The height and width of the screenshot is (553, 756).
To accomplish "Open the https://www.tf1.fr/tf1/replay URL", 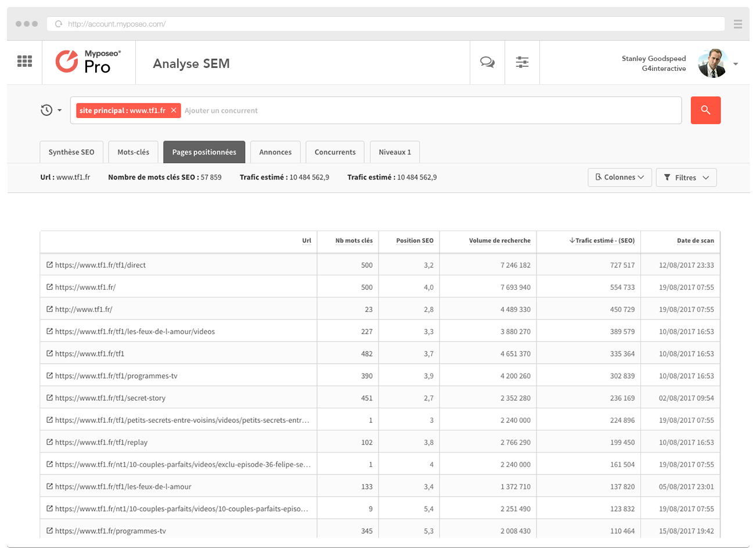I will click(x=101, y=442).
